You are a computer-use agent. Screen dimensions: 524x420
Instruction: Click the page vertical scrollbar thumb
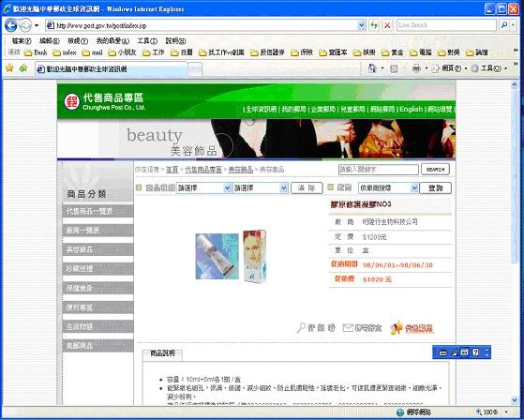(x=515, y=176)
